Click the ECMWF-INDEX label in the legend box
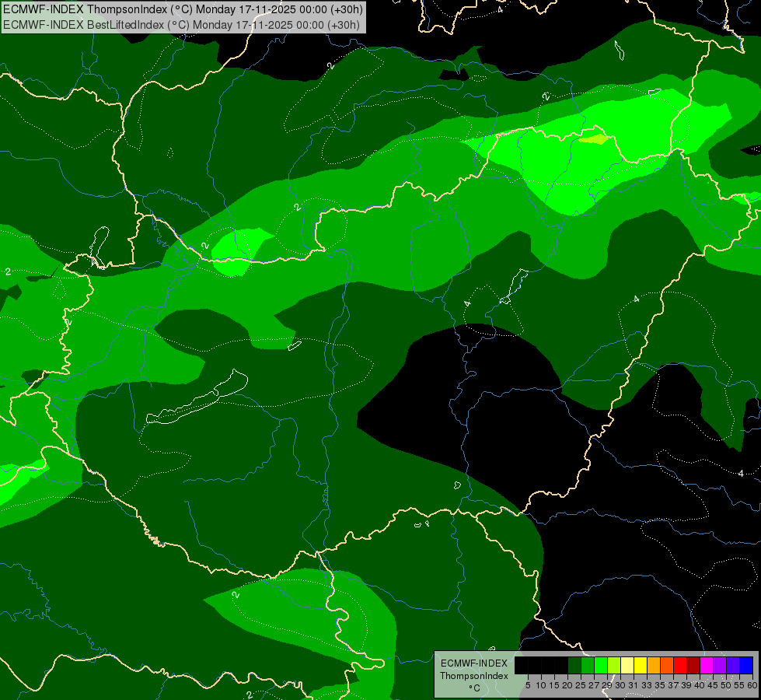This screenshot has height=700, width=761. [473, 663]
